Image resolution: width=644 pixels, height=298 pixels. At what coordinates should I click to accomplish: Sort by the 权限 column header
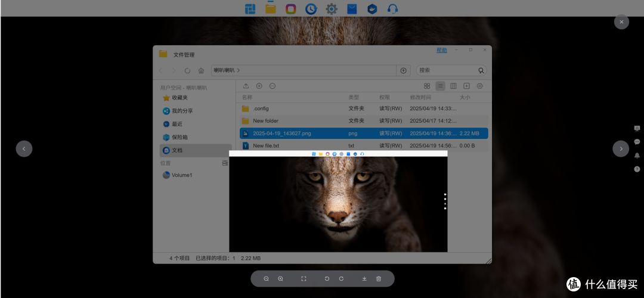tap(385, 97)
